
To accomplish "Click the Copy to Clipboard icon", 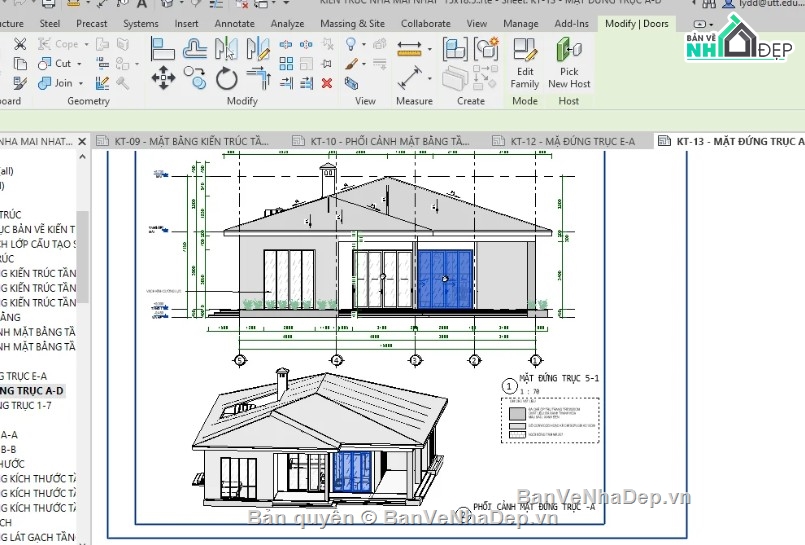I will coord(20,64).
